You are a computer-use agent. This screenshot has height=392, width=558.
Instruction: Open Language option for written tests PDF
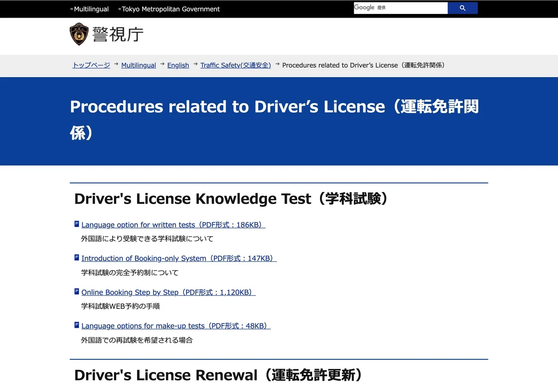pyautogui.click(x=173, y=225)
